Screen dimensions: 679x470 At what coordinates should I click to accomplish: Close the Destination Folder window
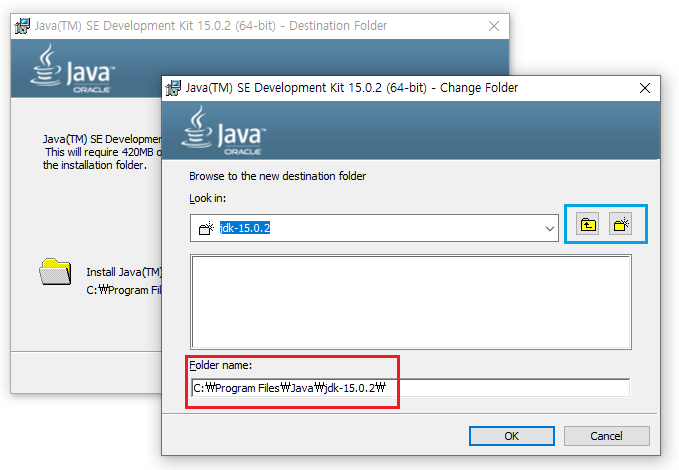(x=494, y=26)
